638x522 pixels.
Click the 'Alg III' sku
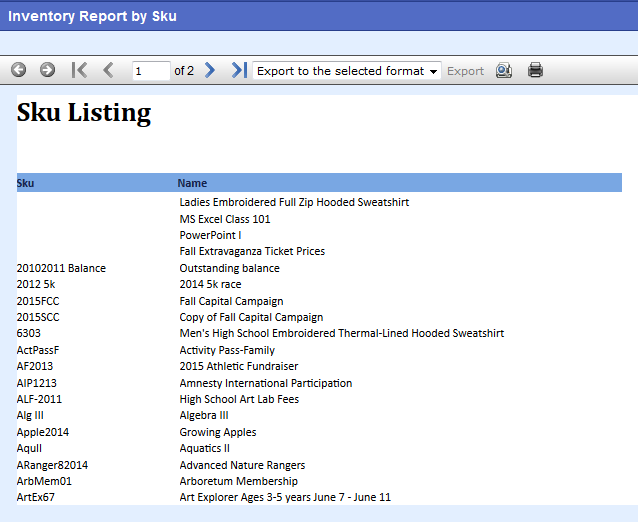[30, 415]
